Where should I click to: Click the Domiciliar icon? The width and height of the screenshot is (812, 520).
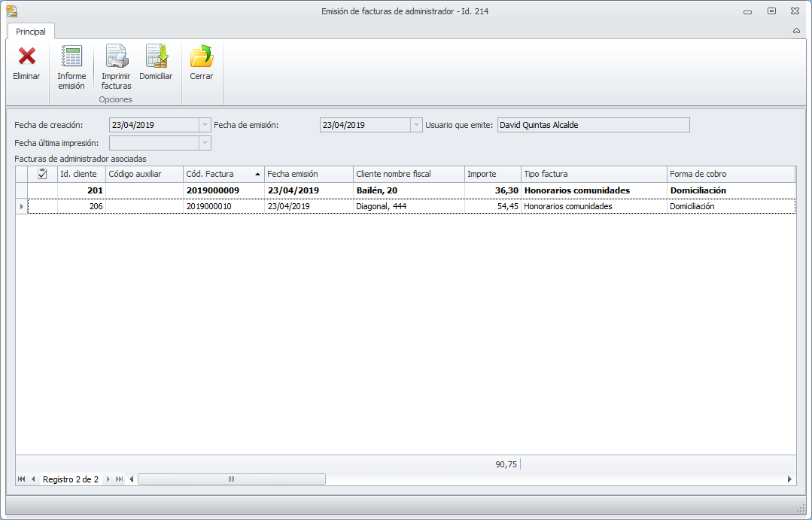[156, 56]
